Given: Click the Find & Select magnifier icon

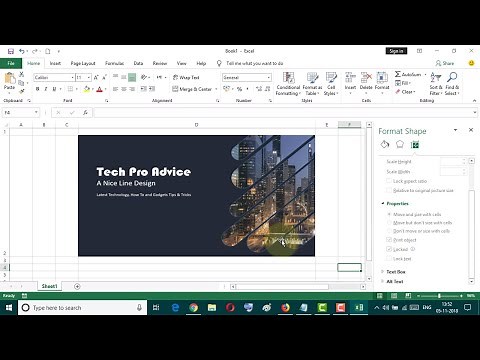Looking at the screenshot, I should tap(452, 77).
